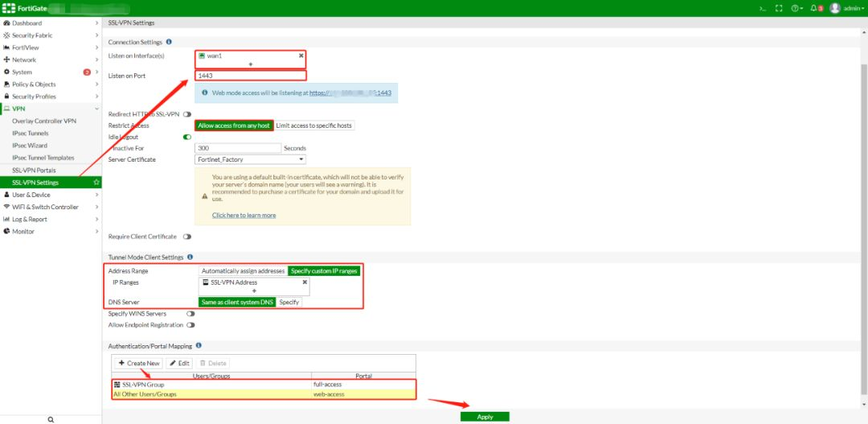This screenshot has height=424, width=868.
Task: Collapse the VPN menu section
Action: point(97,109)
